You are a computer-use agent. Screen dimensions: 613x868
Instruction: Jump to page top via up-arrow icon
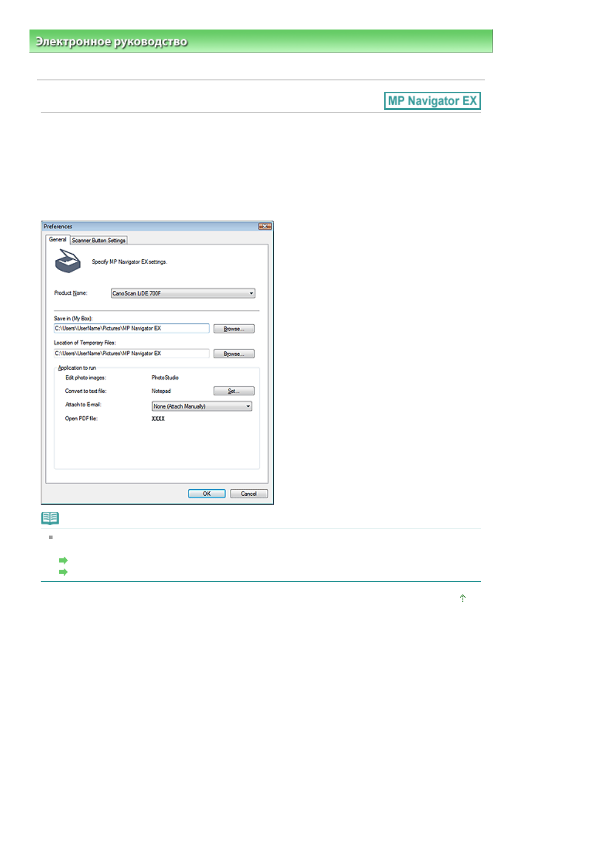[x=463, y=598]
